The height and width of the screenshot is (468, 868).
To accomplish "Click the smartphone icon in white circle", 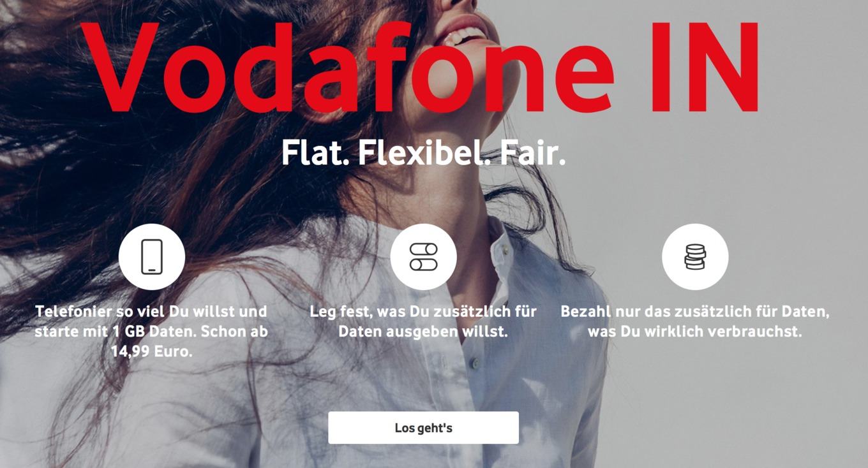I will pyautogui.click(x=152, y=256).
